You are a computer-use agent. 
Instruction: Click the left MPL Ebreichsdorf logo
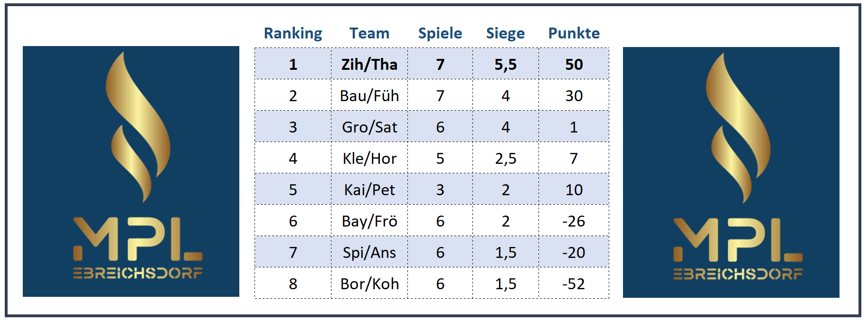pyautogui.click(x=131, y=171)
